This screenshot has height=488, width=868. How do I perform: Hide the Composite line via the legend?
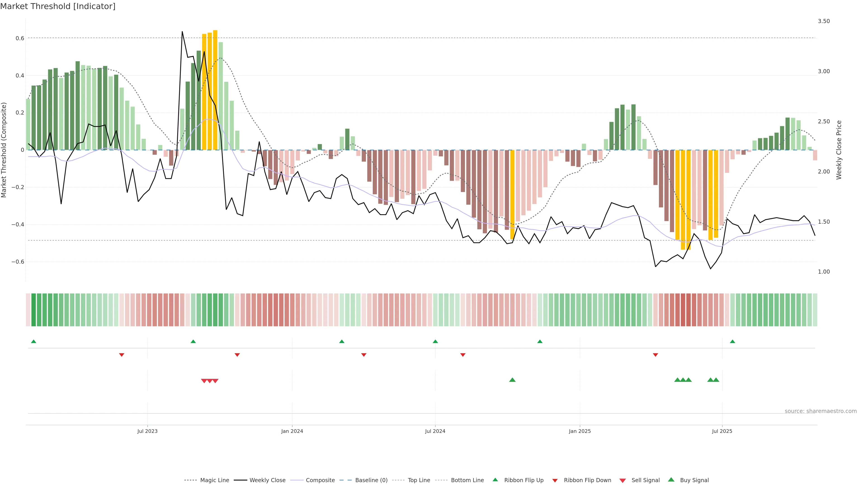pos(320,480)
